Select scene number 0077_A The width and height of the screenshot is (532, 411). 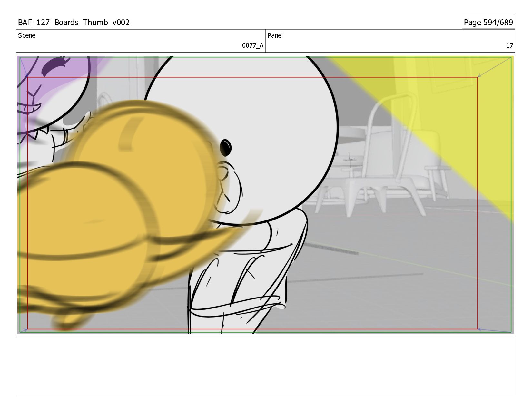tap(253, 45)
